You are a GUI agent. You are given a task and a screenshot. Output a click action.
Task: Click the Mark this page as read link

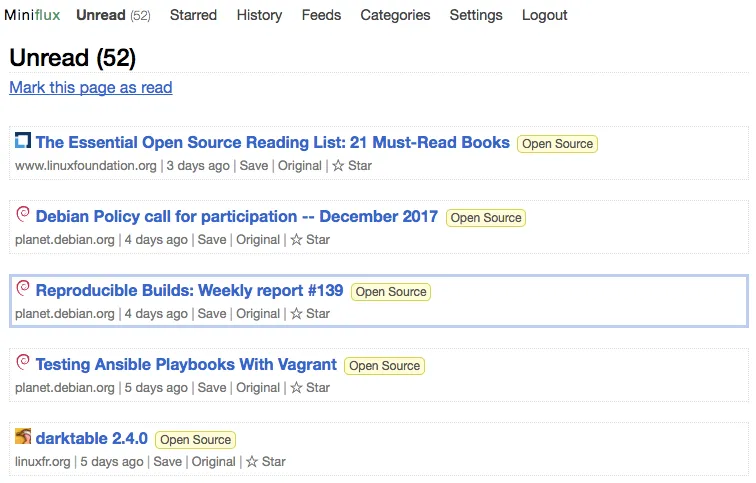click(91, 88)
